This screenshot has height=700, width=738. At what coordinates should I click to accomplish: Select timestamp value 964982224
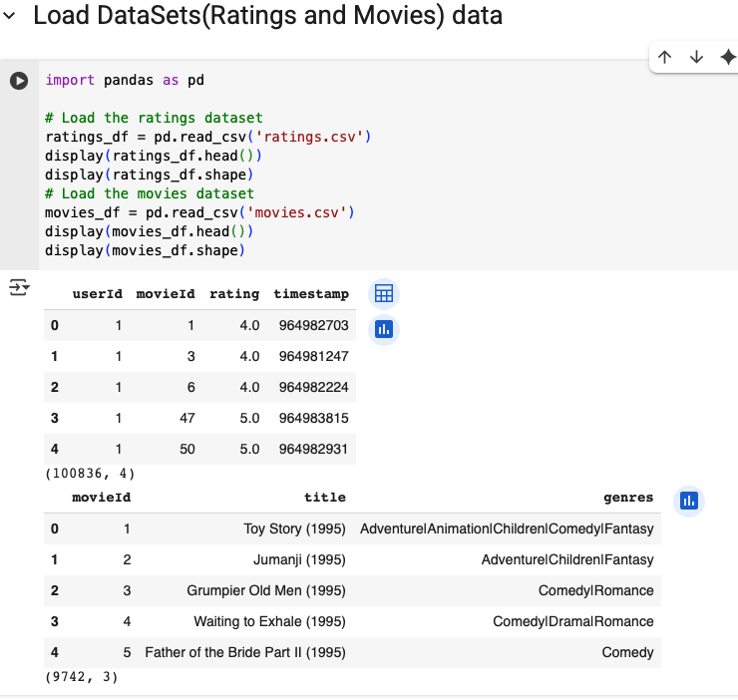tap(313, 387)
